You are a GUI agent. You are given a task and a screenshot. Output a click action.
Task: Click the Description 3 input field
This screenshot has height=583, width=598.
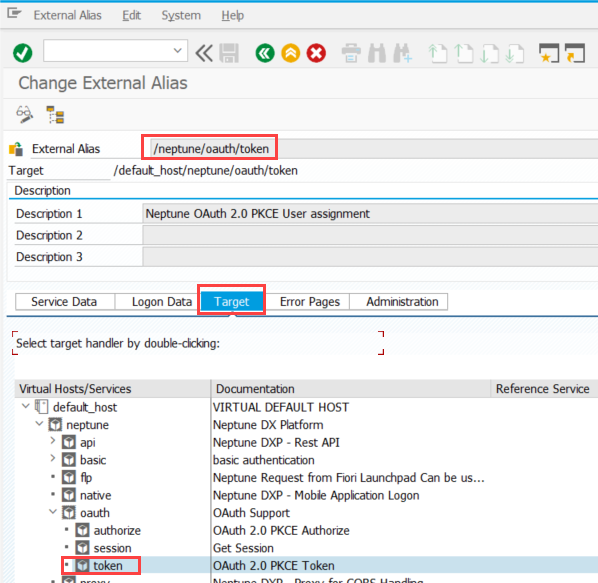tap(370, 257)
